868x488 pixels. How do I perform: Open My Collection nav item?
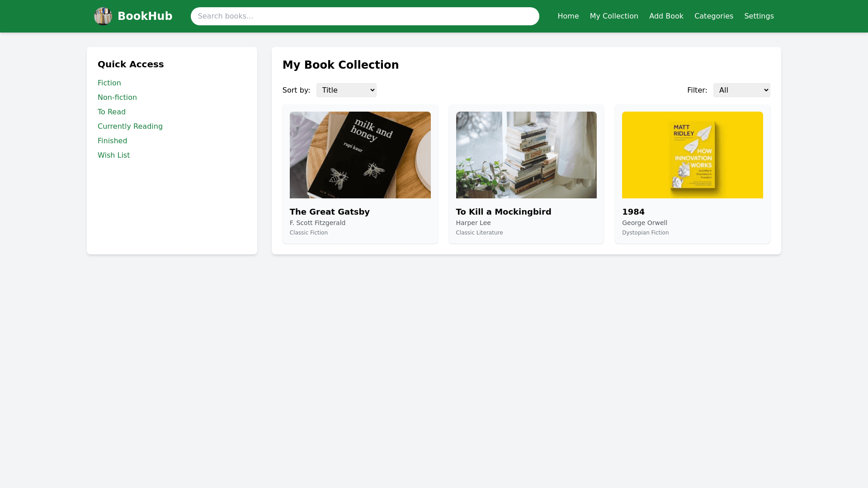coord(613,16)
